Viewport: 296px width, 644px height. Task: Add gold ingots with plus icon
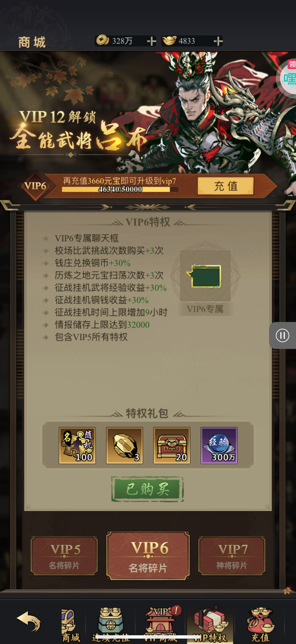(218, 41)
